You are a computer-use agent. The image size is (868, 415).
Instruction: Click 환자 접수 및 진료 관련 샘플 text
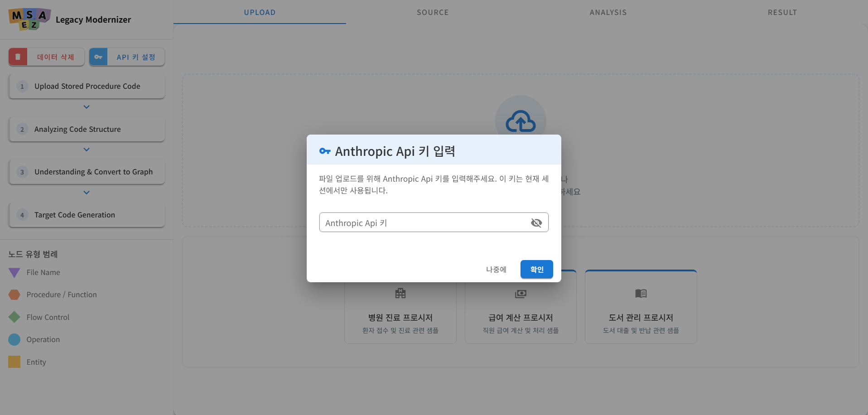coord(400,330)
